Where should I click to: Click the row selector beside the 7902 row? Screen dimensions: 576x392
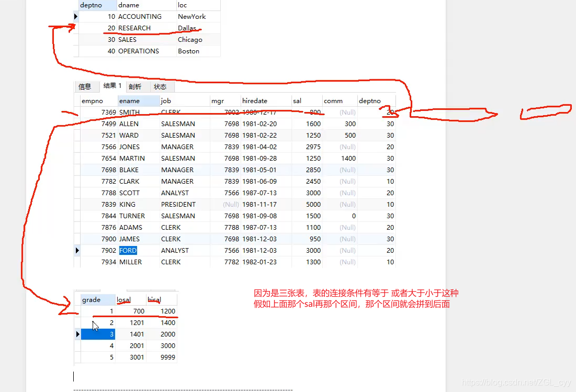(x=77, y=251)
